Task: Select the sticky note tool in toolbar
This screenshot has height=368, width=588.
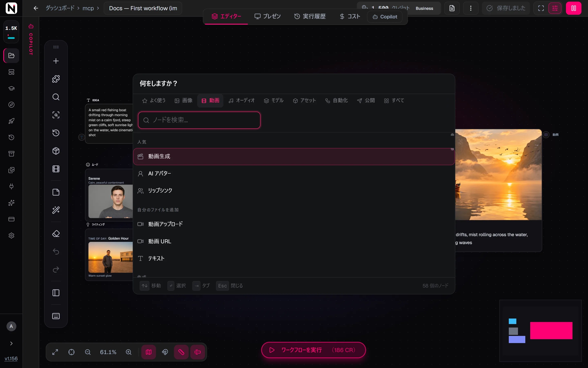Action: pos(56,192)
